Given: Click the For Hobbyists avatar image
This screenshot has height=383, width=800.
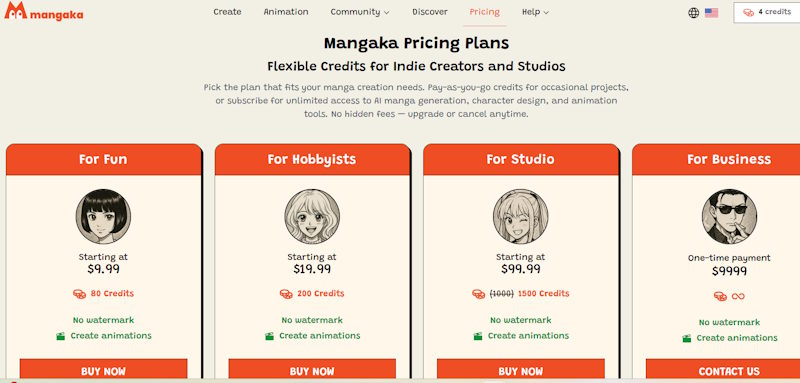Looking at the screenshot, I should point(312,216).
